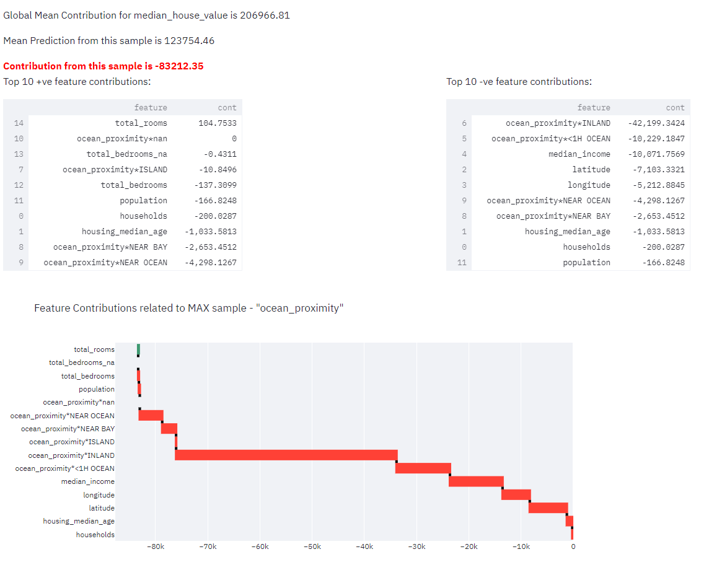Click the green total_rooms bar in chart
Viewport: 714px width, 588px height.
coord(138,349)
